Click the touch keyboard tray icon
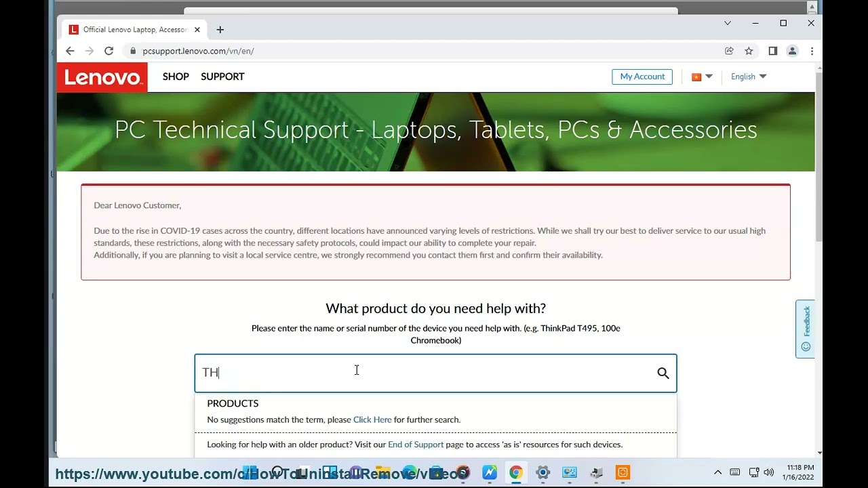Viewport: 868px width, 488px height. (735, 472)
